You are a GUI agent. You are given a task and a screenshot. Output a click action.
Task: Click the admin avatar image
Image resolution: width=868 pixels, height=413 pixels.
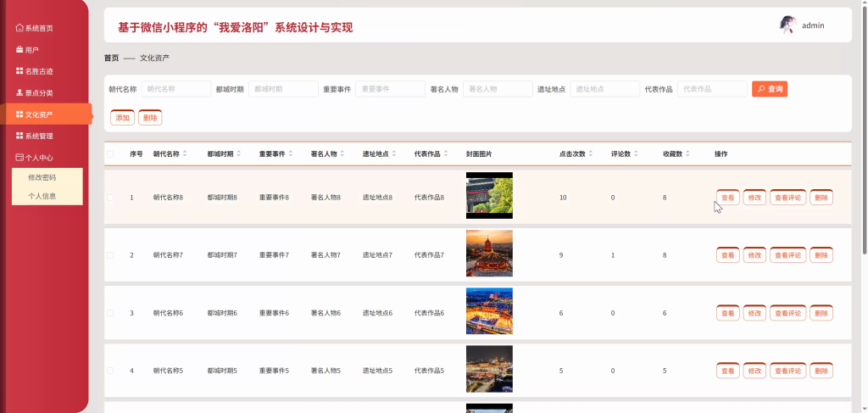point(787,25)
